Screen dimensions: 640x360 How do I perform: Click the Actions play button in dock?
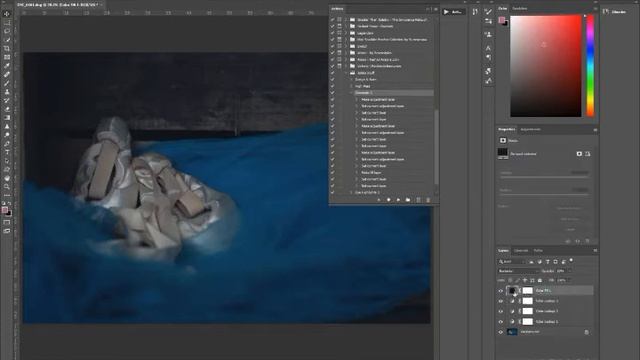click(x=453, y=12)
